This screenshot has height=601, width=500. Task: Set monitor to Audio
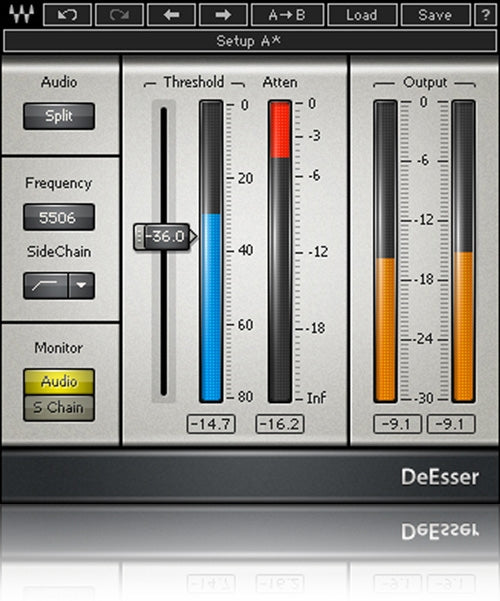coord(59,382)
